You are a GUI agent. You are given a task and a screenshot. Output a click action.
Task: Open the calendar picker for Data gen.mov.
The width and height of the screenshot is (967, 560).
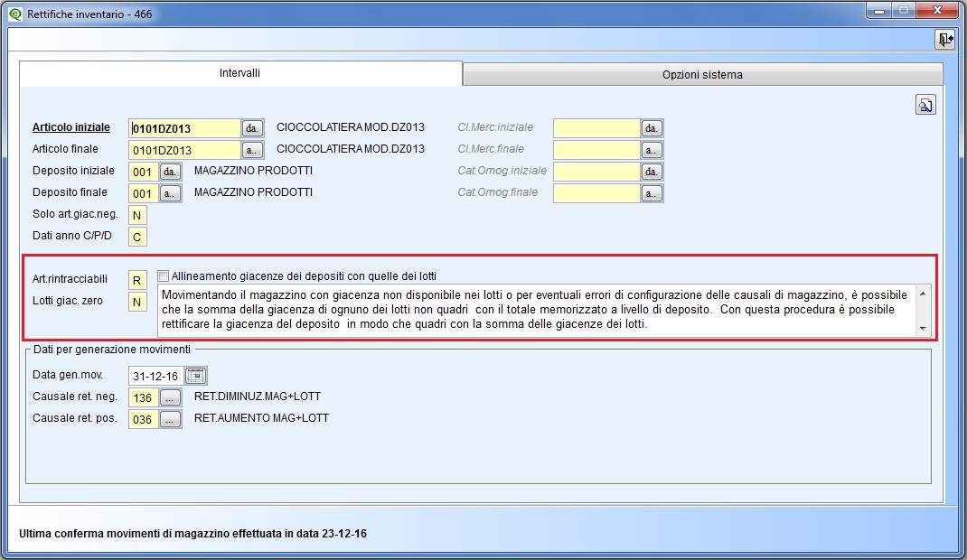pyautogui.click(x=195, y=376)
